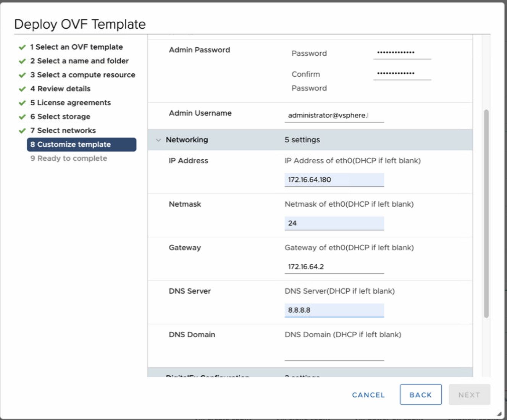This screenshot has height=420, width=507.
Task: Click checkmark icon next to Select storage
Action: (22, 117)
